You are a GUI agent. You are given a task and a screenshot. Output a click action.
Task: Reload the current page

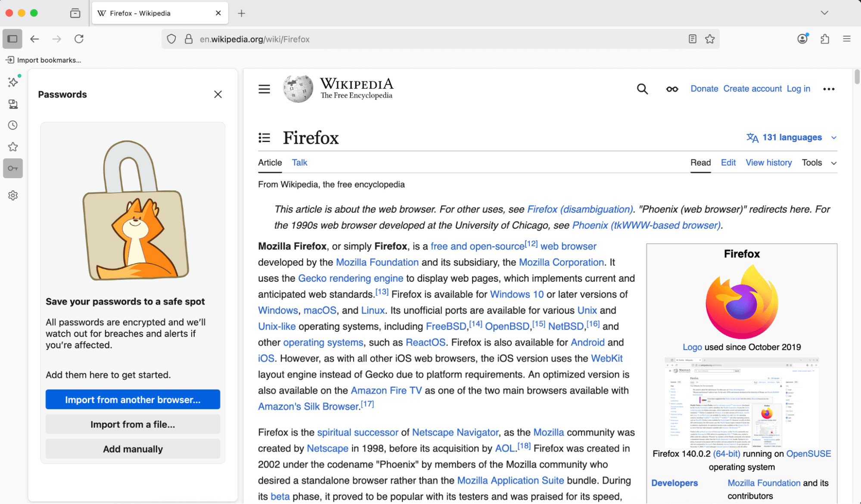[x=79, y=39]
